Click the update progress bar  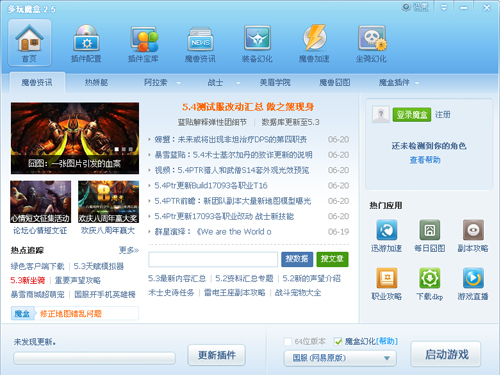pyautogui.click(x=94, y=358)
